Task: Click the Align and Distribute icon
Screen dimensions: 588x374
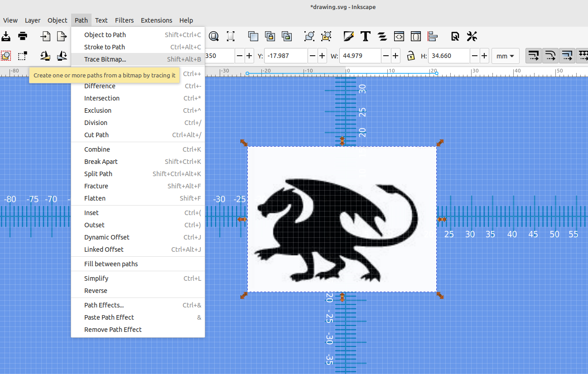Action: coord(433,36)
